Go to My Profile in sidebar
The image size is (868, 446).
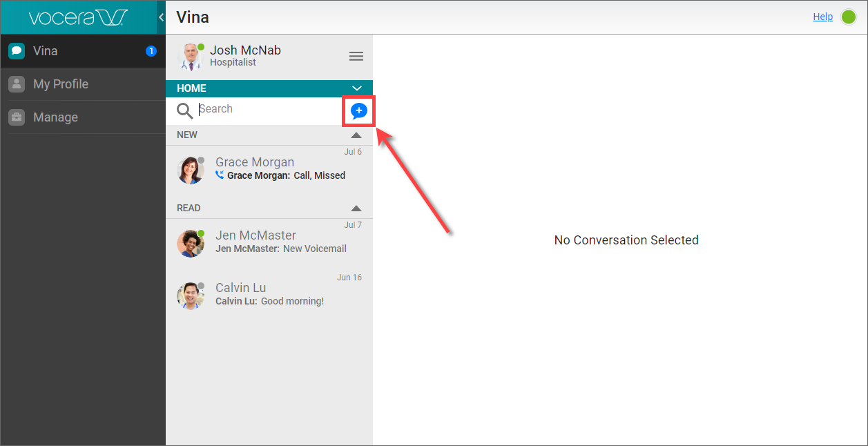[61, 84]
